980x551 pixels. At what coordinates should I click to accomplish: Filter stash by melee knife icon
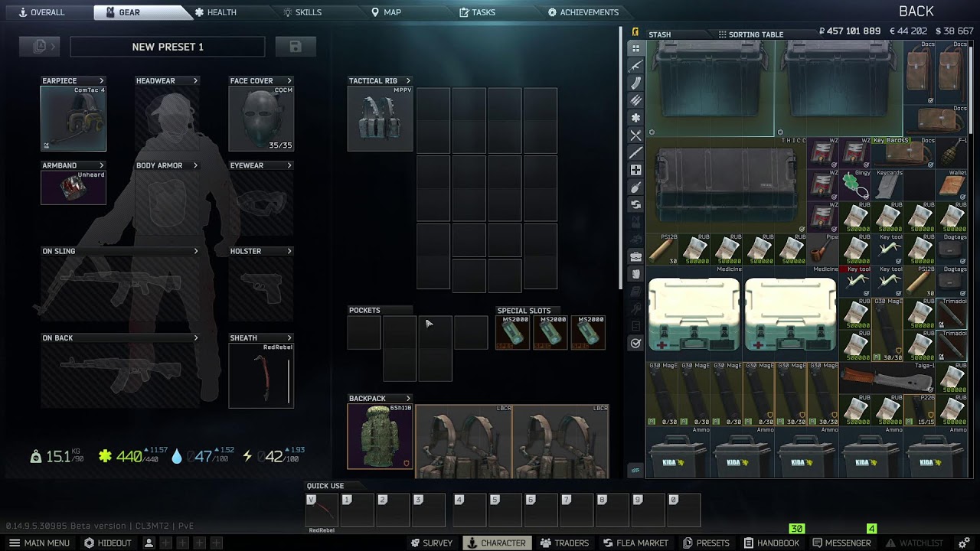[635, 153]
